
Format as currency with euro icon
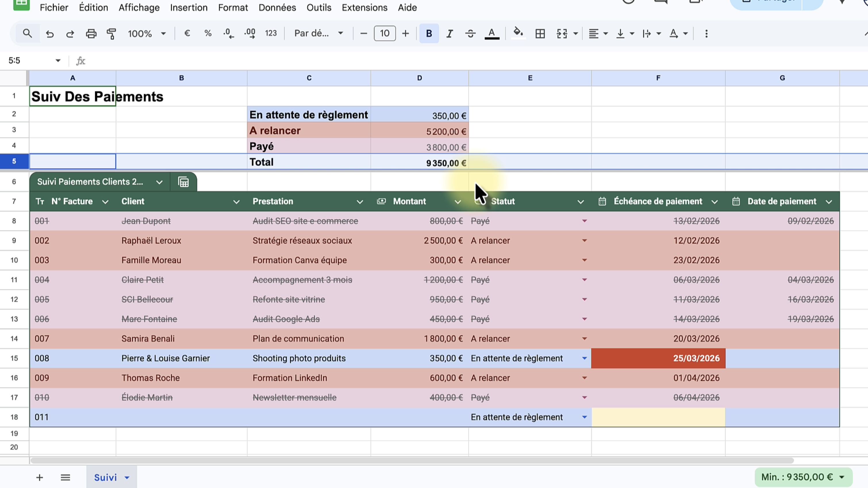(x=187, y=33)
